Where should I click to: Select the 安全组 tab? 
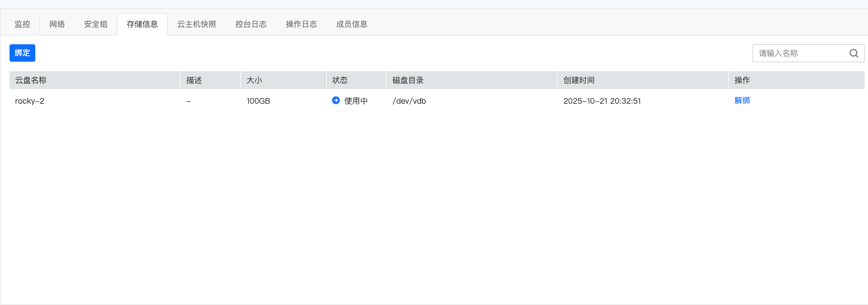(x=96, y=24)
